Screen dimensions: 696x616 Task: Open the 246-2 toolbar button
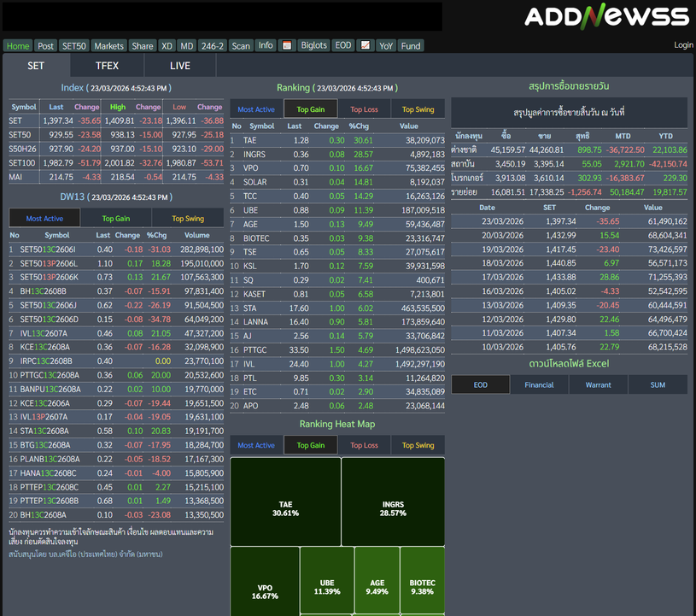(212, 46)
